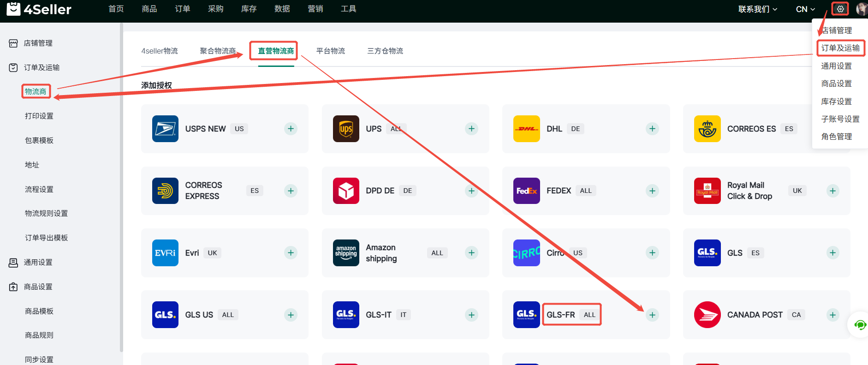Screen dimensions: 868x365
Task: Add Amazon shipping authorization with plus
Action: coord(471,252)
